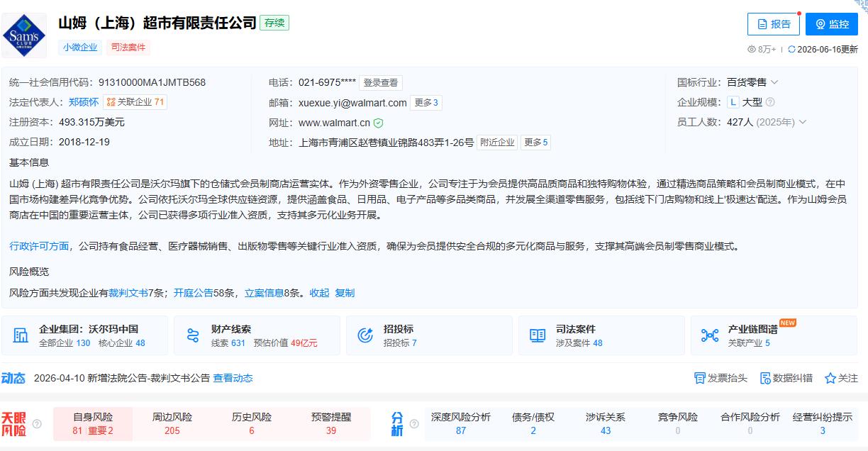Click 复制 to copy the summary
This screenshot has width=868, height=451.
[345, 293]
